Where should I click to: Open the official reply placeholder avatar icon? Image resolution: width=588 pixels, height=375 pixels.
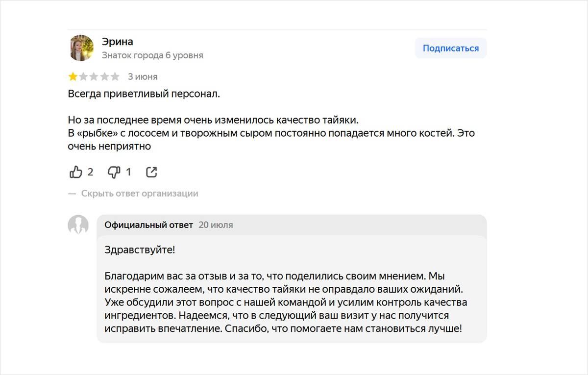[78, 225]
